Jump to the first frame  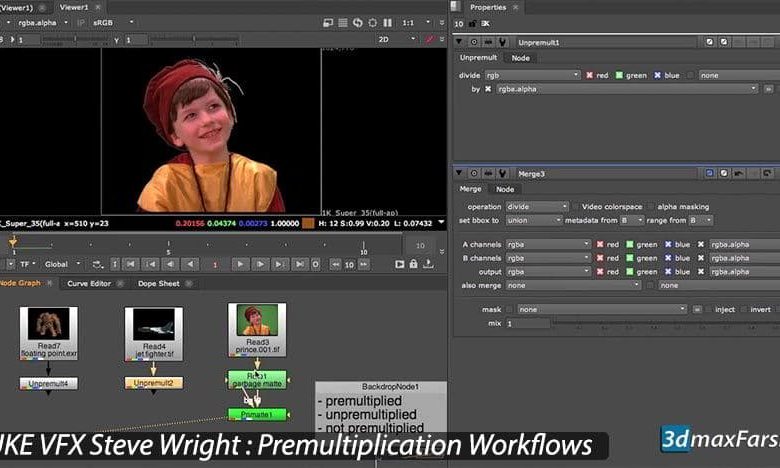(x=129, y=264)
